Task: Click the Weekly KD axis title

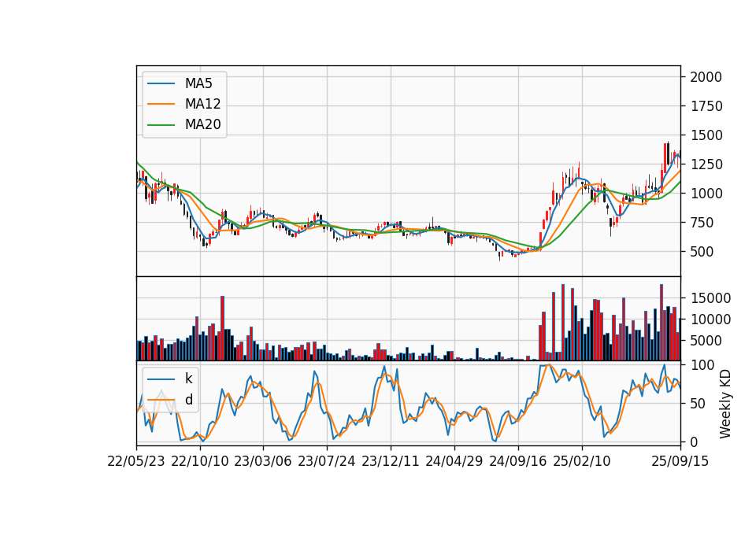Action: tap(725, 404)
